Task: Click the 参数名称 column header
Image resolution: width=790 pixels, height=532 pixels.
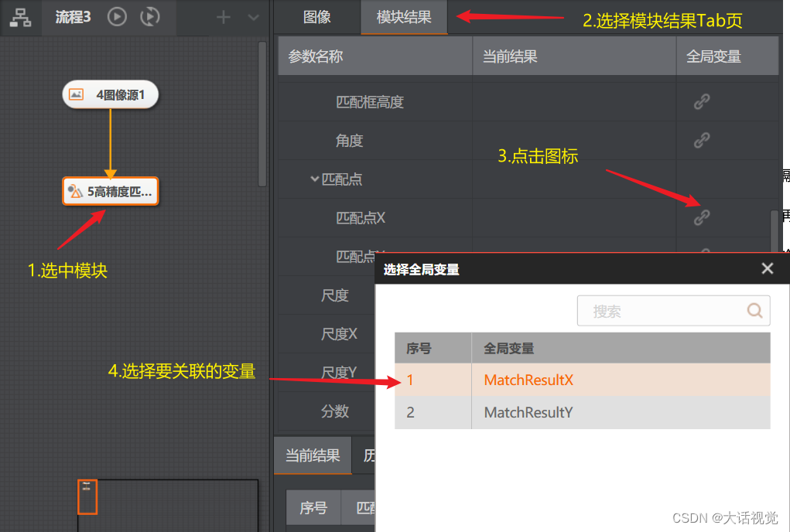Action: coord(375,56)
